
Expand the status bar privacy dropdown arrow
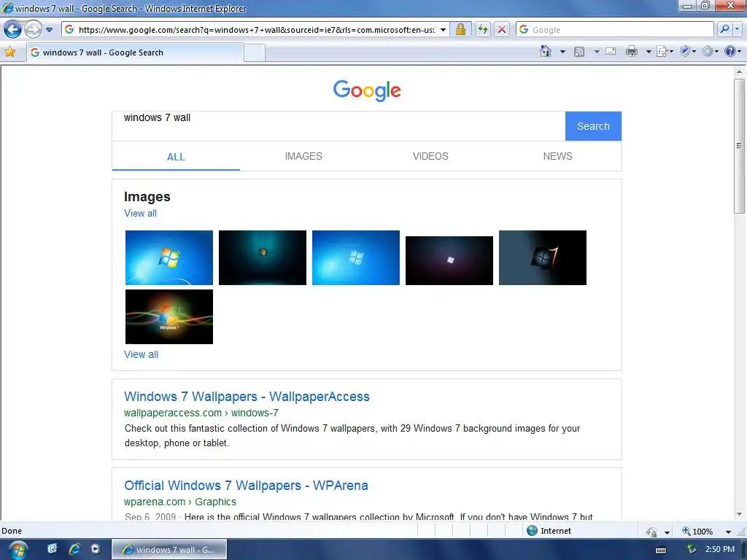click(x=667, y=532)
